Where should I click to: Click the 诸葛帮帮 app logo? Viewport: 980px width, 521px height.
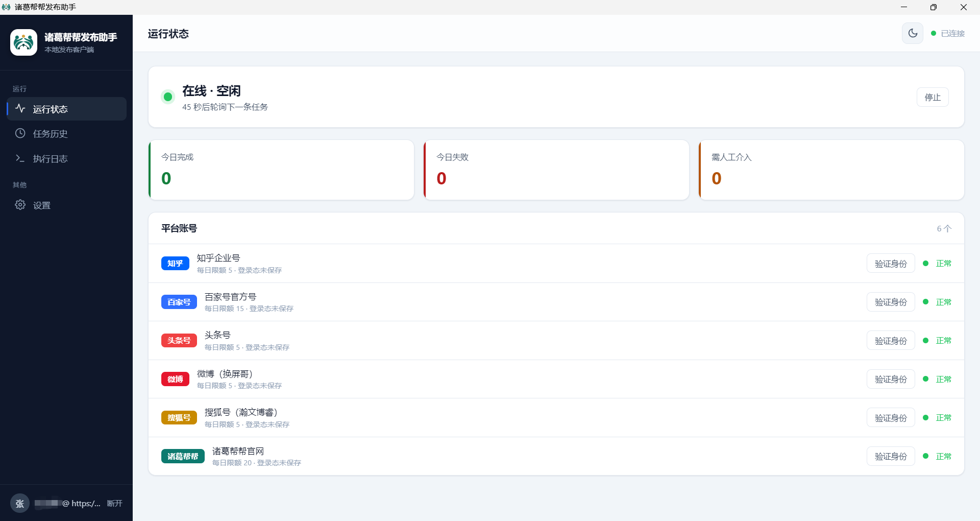[x=23, y=42]
